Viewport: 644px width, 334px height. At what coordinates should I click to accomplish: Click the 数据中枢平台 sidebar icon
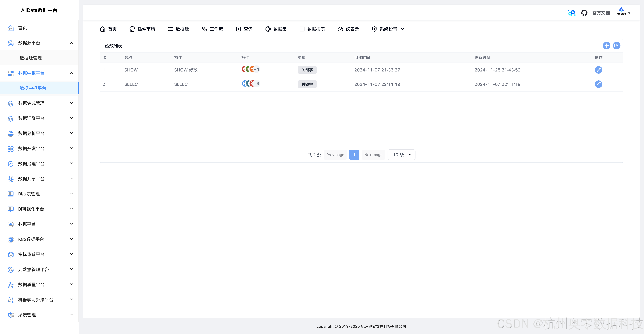[10, 73]
